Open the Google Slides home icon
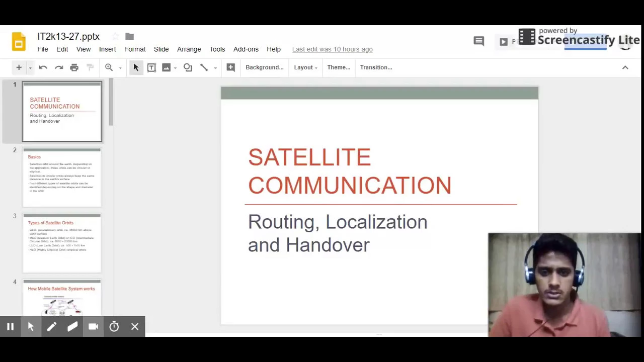Image resolution: width=644 pixels, height=362 pixels. click(19, 42)
